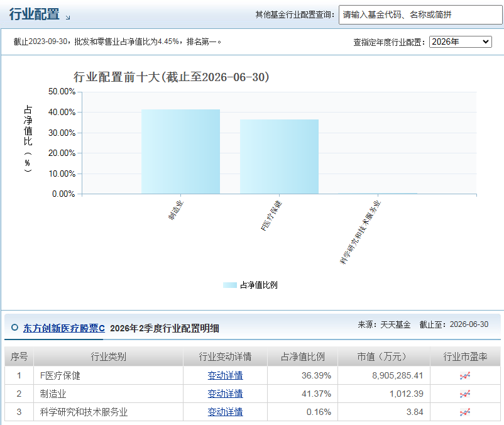Click the small arrow beside the 行业配置 heading

click(x=68, y=18)
